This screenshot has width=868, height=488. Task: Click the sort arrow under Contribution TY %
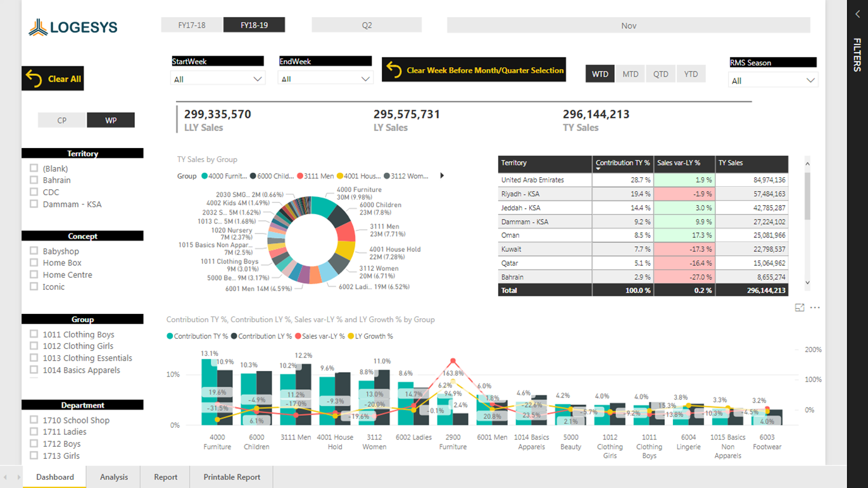(x=598, y=169)
